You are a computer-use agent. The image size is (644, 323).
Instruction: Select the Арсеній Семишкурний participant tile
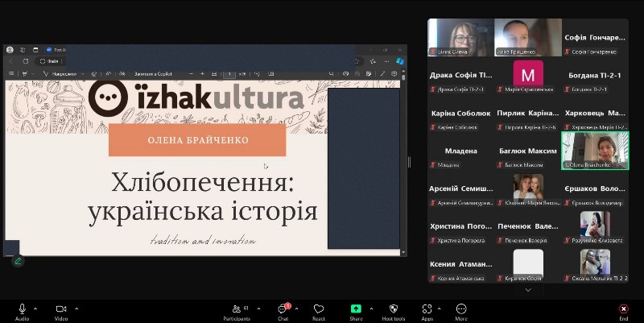pyautogui.click(x=460, y=188)
